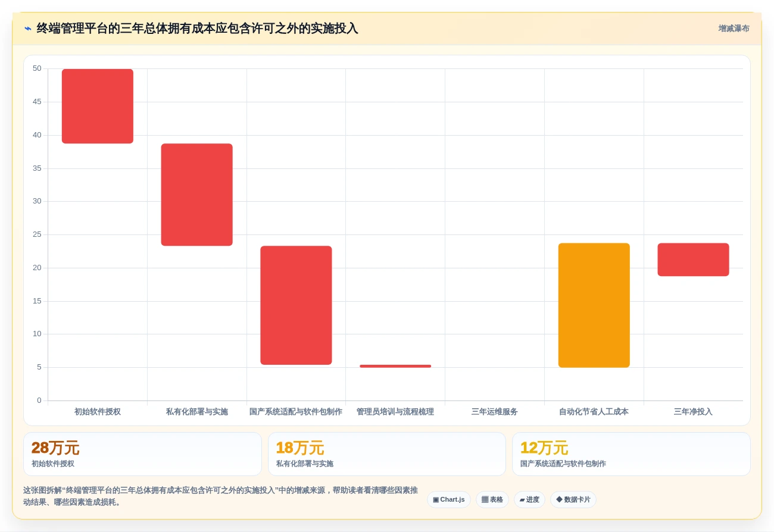774x532 pixels.
Task: Click the 进度 tag chip
Action: tap(529, 500)
